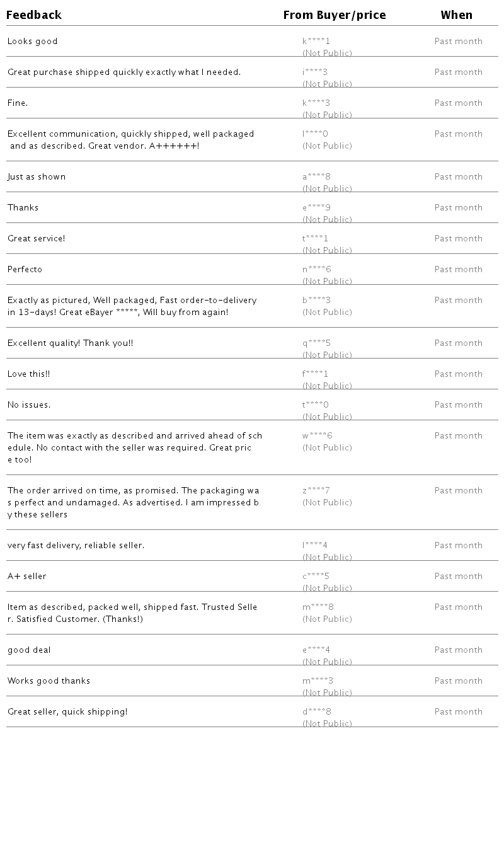Select buyer i****3 username
The width and height of the screenshot is (504, 862).
coord(315,72)
